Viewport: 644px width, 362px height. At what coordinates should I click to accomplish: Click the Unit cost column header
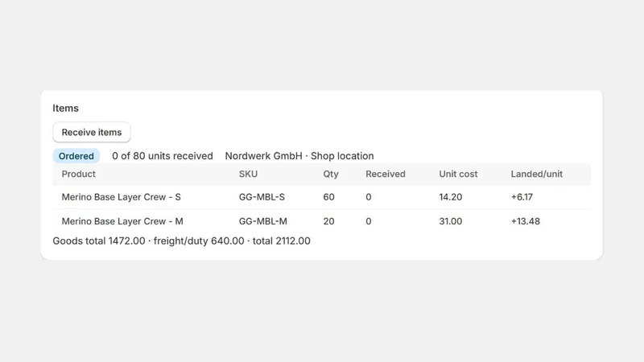tap(458, 174)
